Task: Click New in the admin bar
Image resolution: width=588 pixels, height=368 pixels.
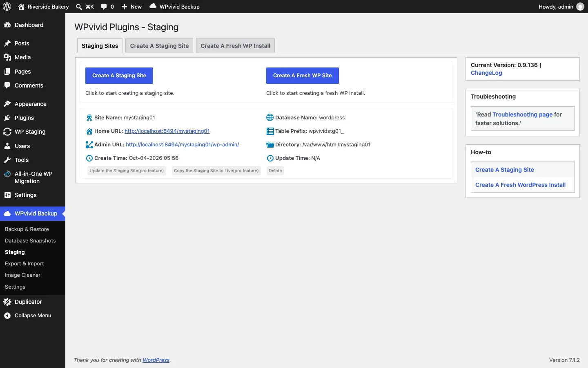Action: coord(131,7)
